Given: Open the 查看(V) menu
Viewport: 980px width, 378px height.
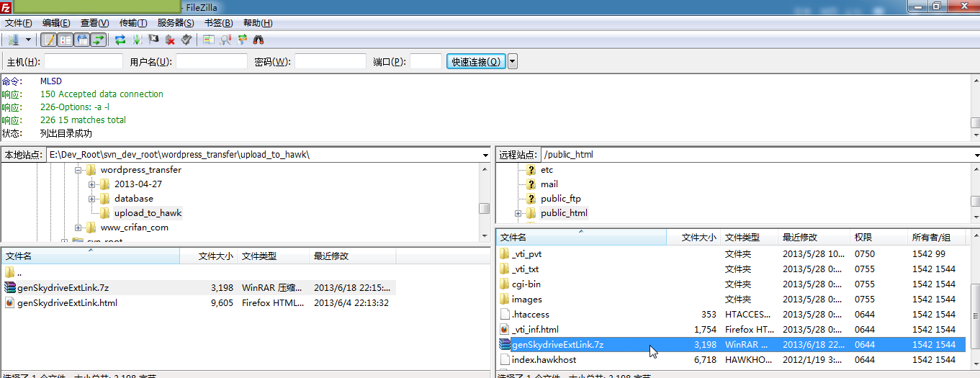Looking at the screenshot, I should tap(94, 23).
